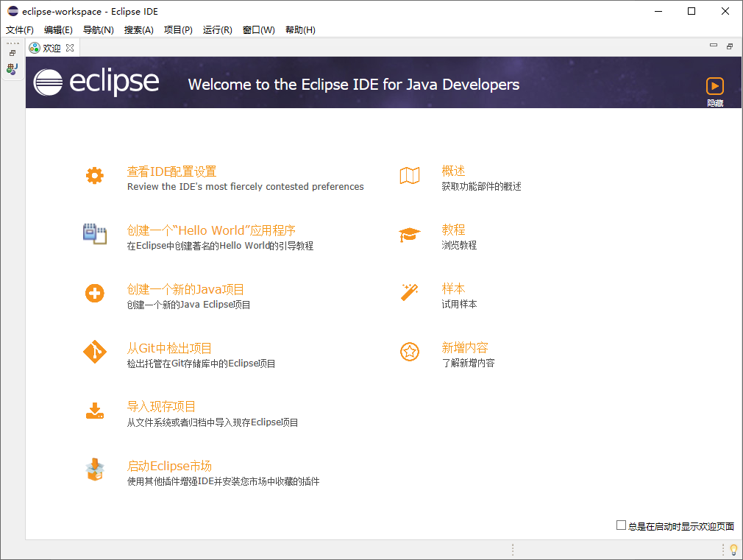This screenshot has width=743, height=560.
Task: Click the Hello World notepad icon
Action: click(95, 234)
